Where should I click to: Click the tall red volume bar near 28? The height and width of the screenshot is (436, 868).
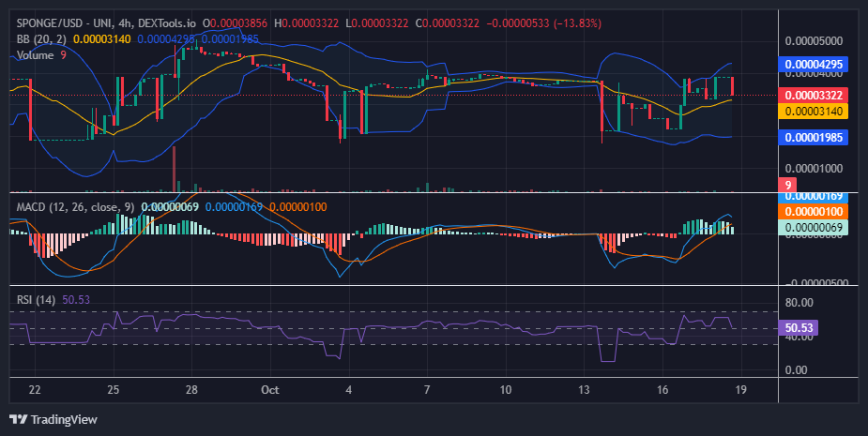coord(175,169)
